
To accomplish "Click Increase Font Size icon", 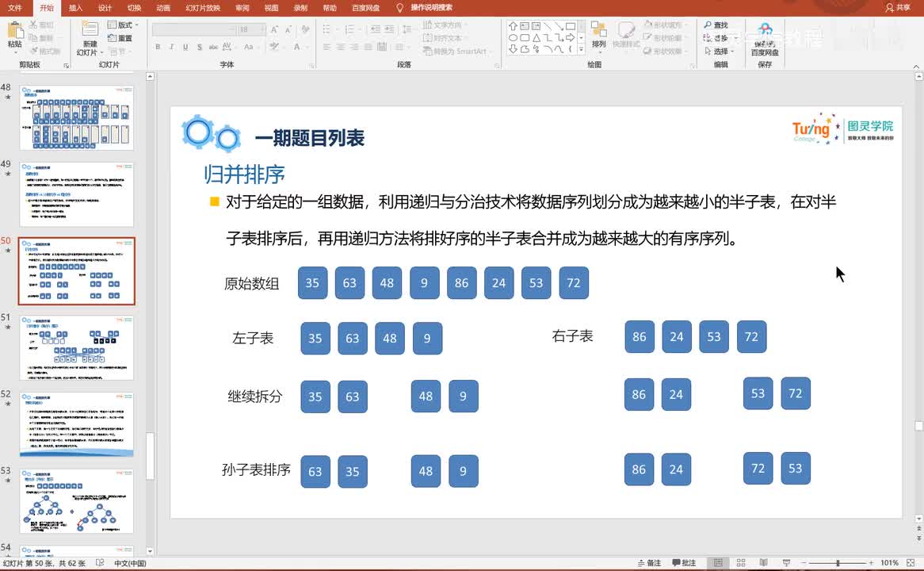I will [275, 29].
